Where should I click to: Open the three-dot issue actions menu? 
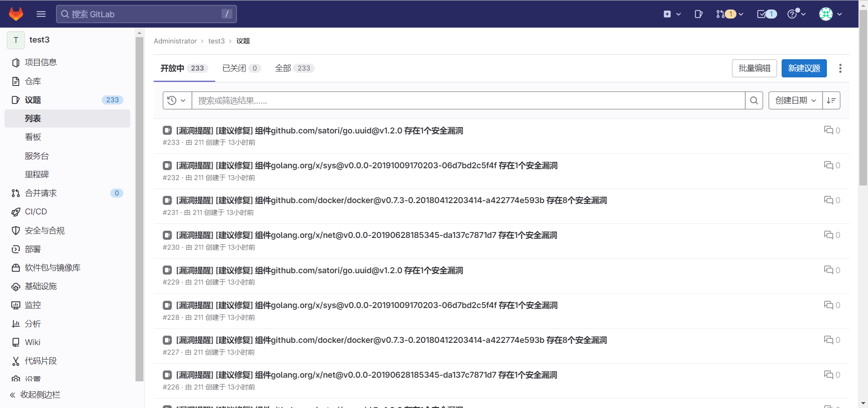840,68
